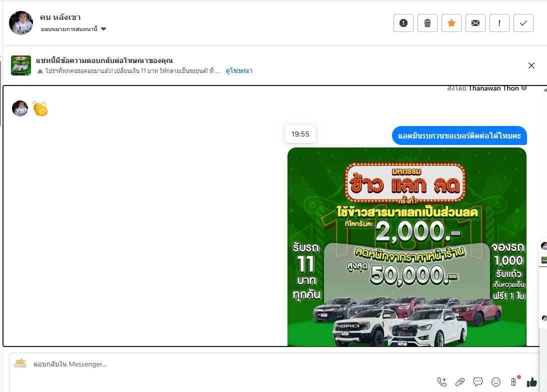
Task: Click the sender avatar beside the clapping emoji
Action: 20,108
